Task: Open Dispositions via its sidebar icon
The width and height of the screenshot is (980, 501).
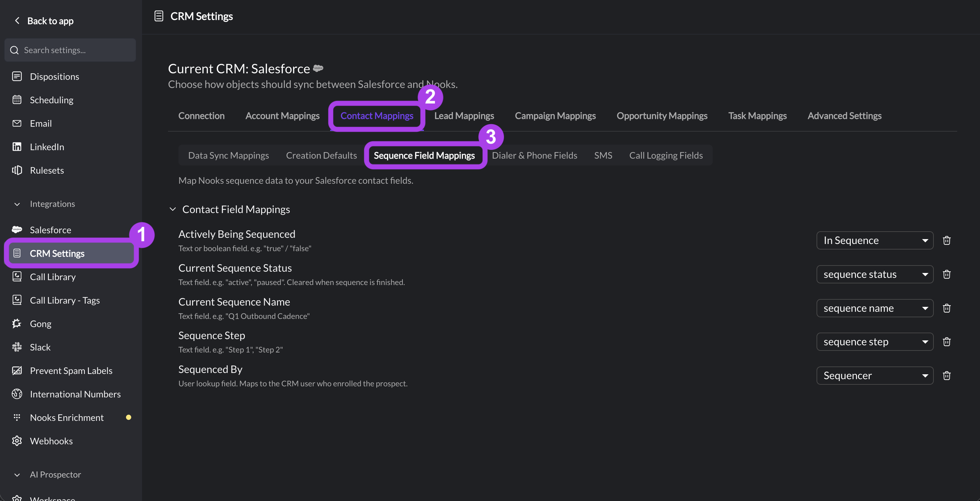Action: point(17,76)
